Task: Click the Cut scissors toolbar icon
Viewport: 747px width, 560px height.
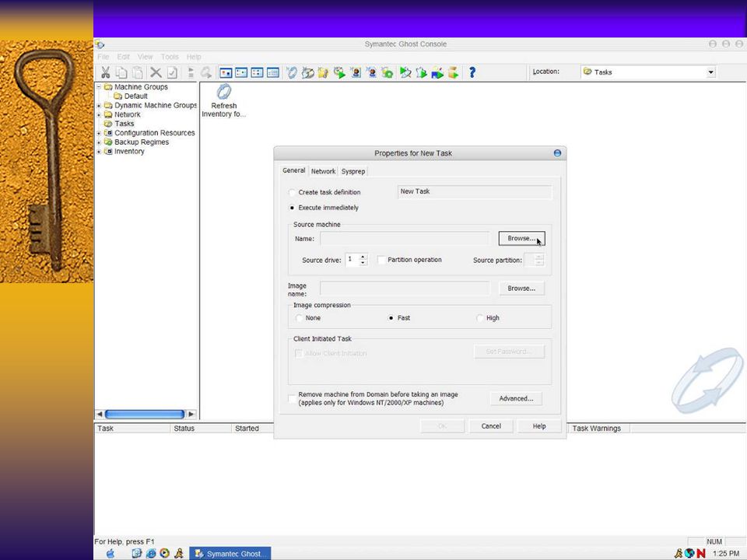Action: 105,72
